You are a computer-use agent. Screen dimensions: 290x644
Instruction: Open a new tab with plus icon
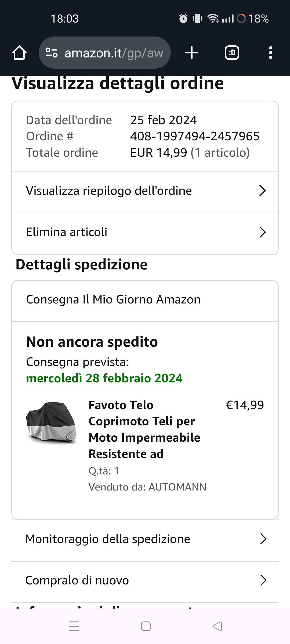(x=192, y=53)
